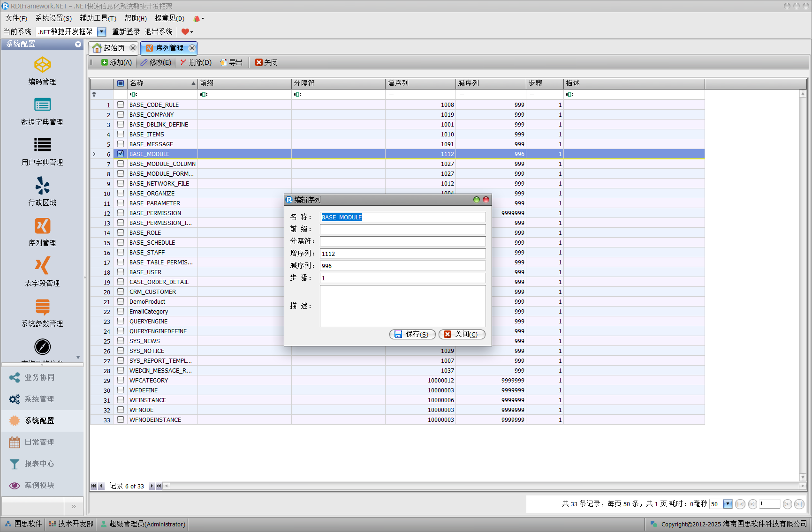Expand the 当前系统 combo box dropdown
This screenshot has height=532, width=812.
pyautogui.click(x=102, y=32)
